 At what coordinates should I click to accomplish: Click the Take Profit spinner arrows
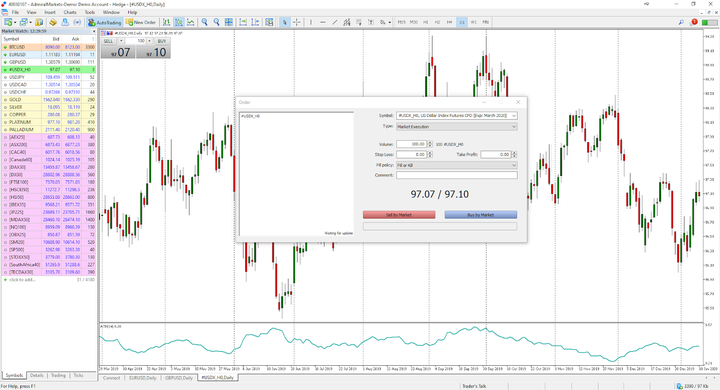tap(514, 155)
